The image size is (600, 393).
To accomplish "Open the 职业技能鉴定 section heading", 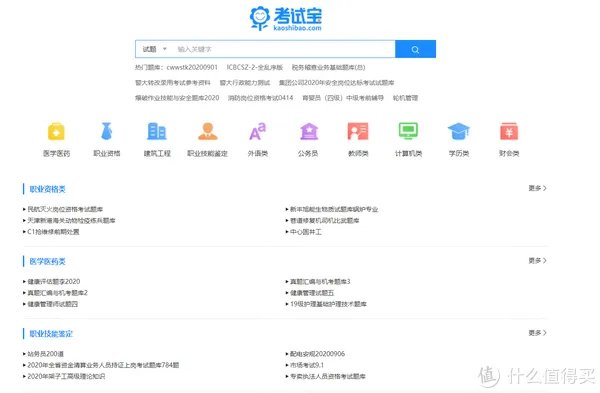I will click(x=51, y=334).
